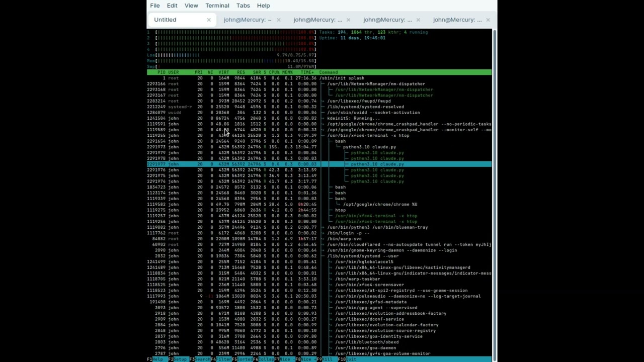Select the uuidd --socket-activation row
Viewport: 644px width, 362px height.
click(319, 113)
